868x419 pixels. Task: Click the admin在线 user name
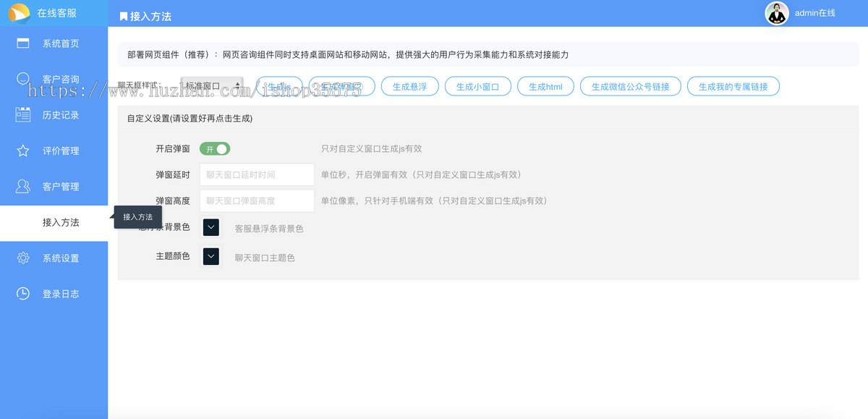[815, 13]
